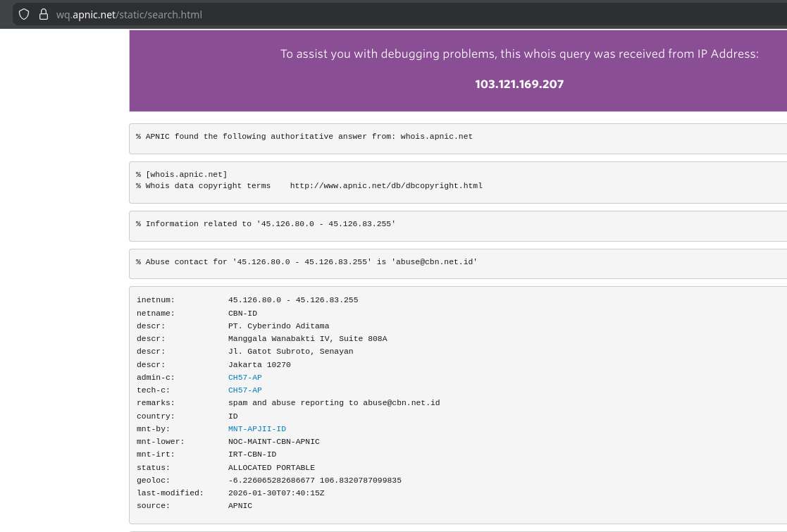The width and height of the screenshot is (787, 532).
Task: Open site info via the padlock icon
Action: [x=44, y=14]
